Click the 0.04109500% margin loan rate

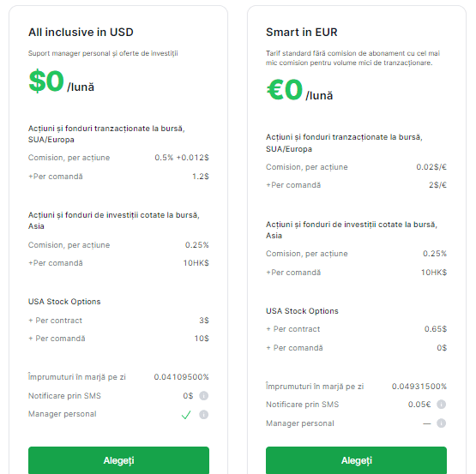point(181,377)
